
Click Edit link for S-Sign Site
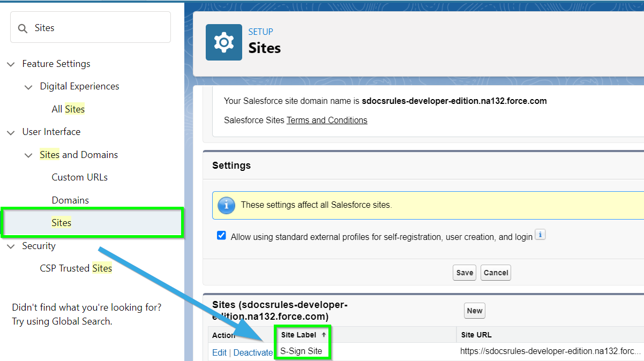(x=220, y=352)
